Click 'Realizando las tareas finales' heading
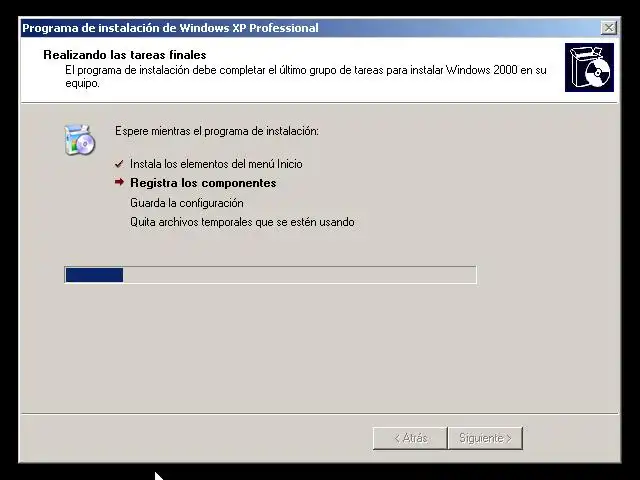Screen dimensions: 640x480 pyautogui.click(x=125, y=55)
